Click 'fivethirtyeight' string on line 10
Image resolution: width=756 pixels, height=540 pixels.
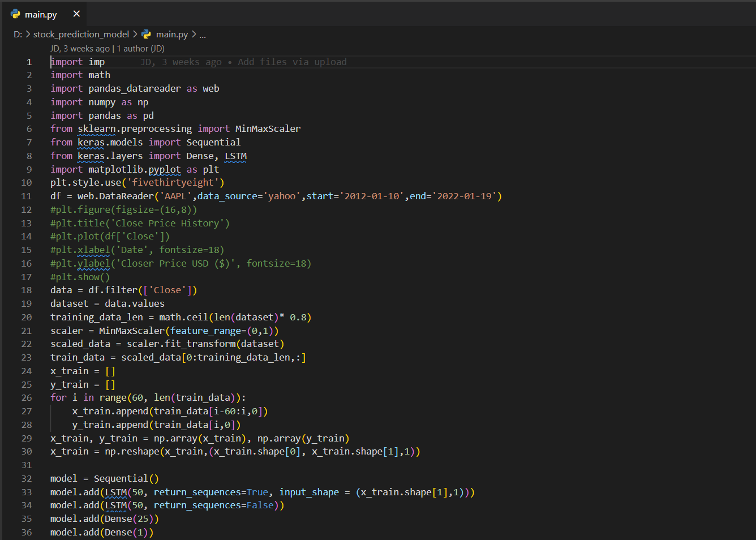point(173,182)
